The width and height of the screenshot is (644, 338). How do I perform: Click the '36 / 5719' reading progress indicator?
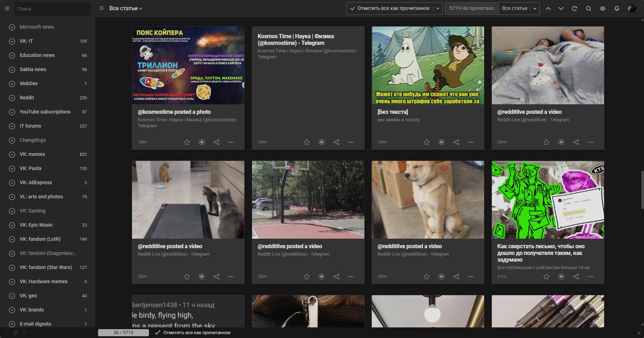pos(123,333)
